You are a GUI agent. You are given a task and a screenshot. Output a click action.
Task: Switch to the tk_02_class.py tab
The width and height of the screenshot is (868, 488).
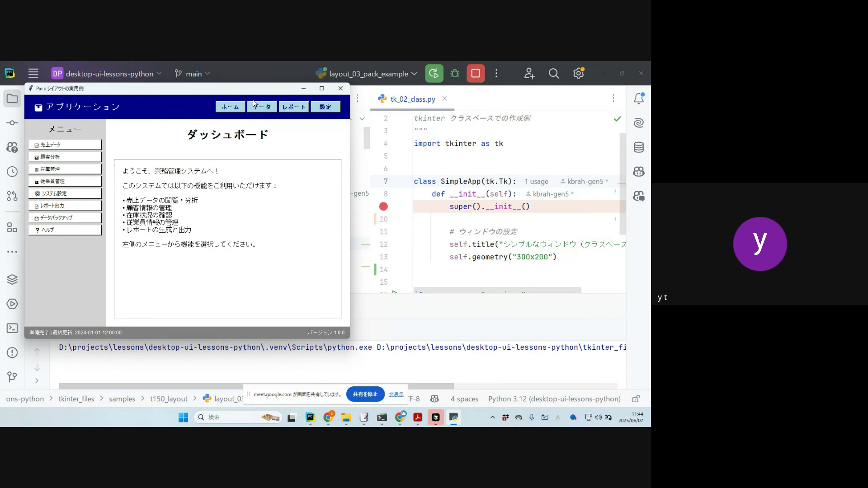point(412,99)
